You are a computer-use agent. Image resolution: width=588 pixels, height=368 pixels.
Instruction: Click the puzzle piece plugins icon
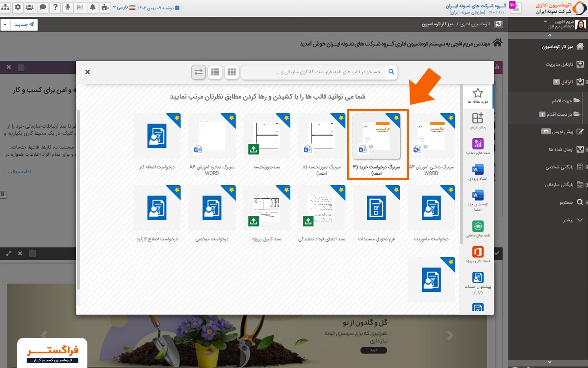105,7
